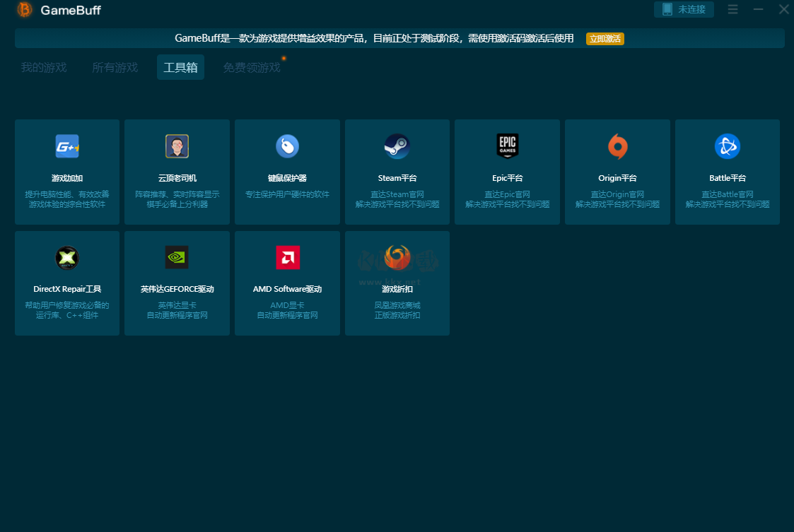Click the 键鼠保护器 mouse icon
Screen dimensions: 794x532
tap(287, 146)
